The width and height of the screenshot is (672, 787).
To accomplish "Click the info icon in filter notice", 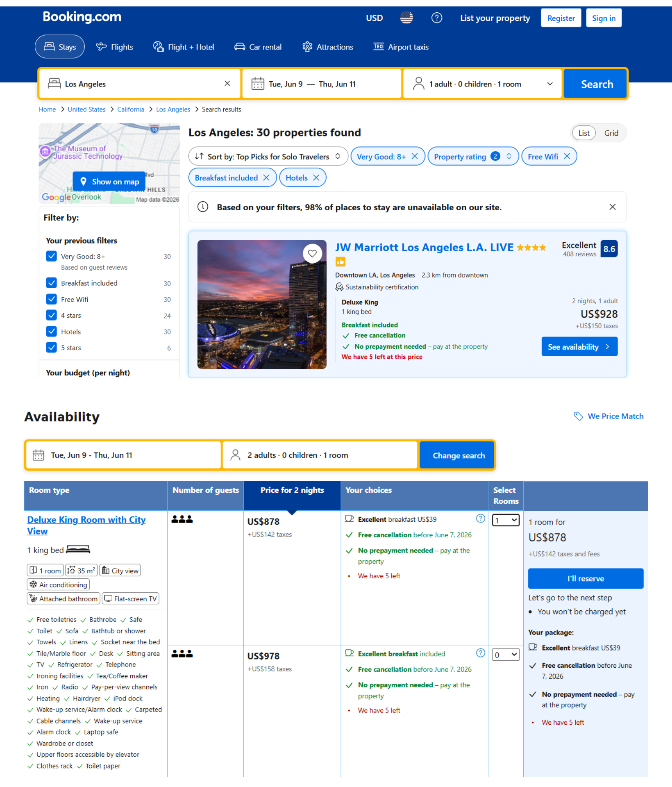I will pyautogui.click(x=203, y=207).
